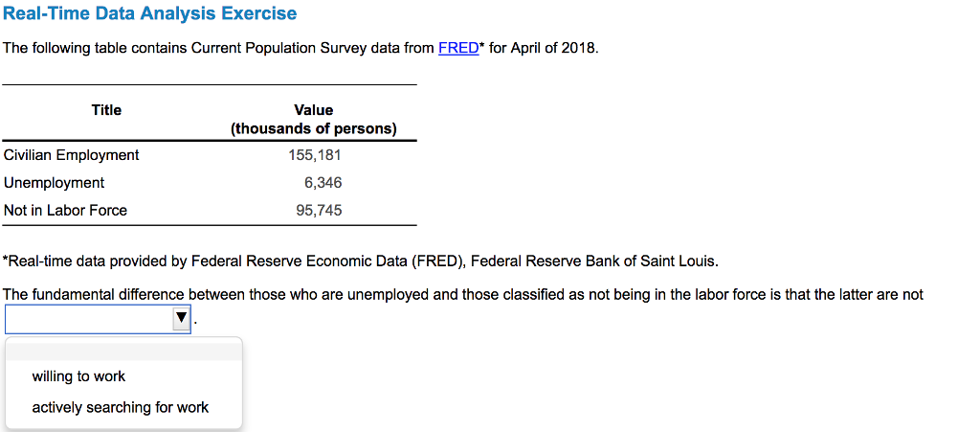Select the "Unemployment" row label
The width and height of the screenshot is (980, 432).
click(55, 182)
